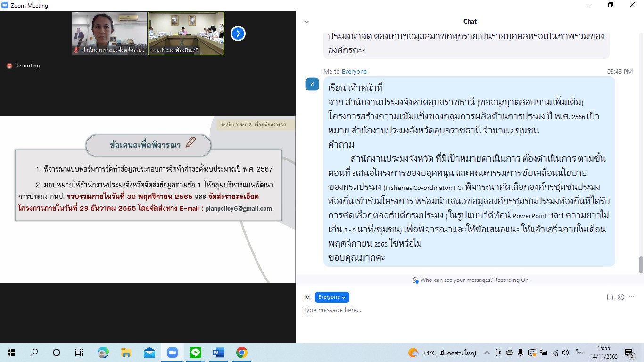Viewport: 644px width, 362px height.
Task: Select the กรมประมง ห้องอินทรี video thumbnail
Action: pos(186,33)
